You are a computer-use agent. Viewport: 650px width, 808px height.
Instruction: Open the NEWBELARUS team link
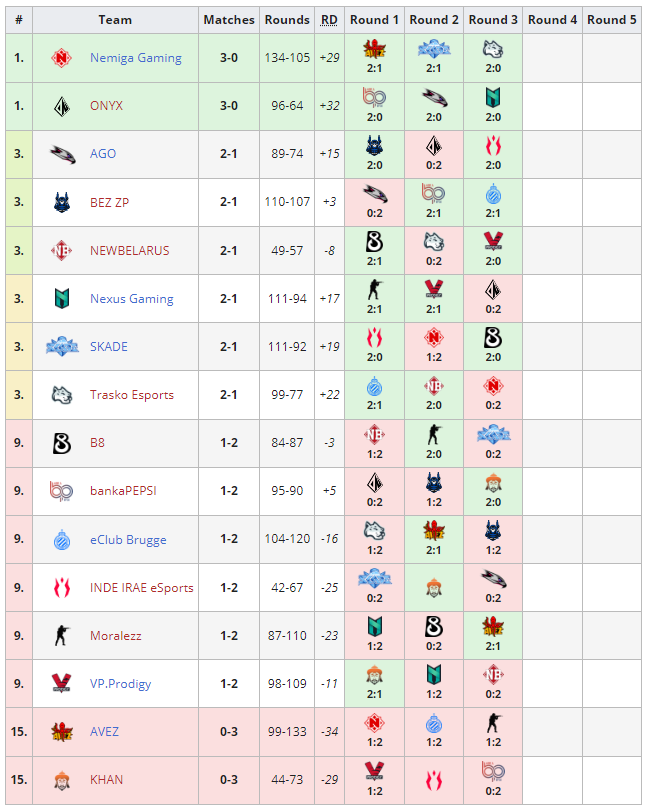coord(129,250)
